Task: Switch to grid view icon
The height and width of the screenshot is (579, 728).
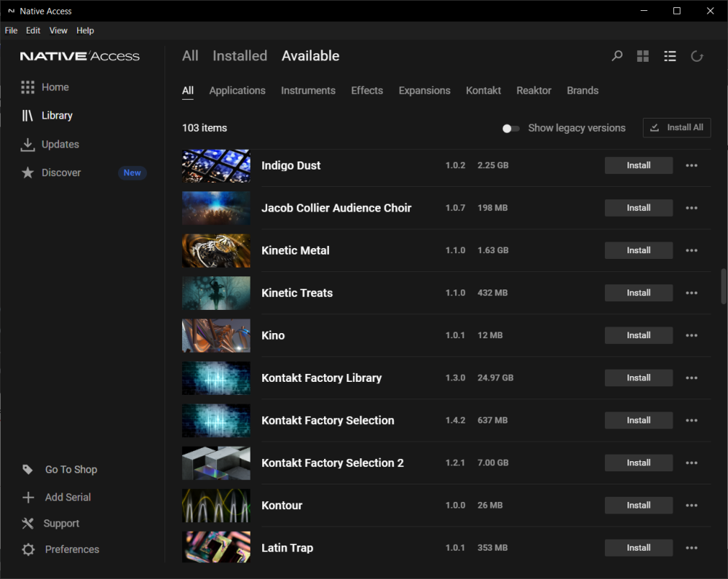Action: click(x=643, y=56)
